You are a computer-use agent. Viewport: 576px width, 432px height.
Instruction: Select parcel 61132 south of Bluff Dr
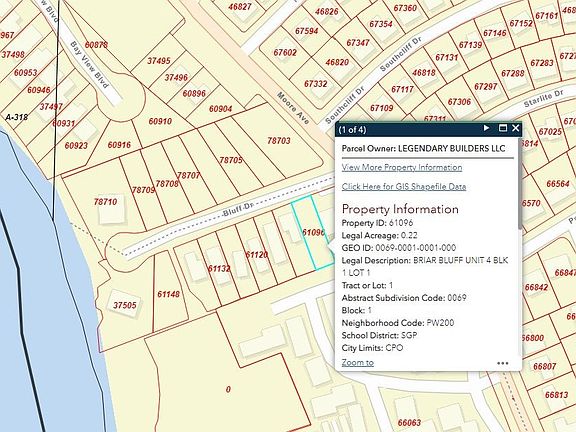[x=219, y=269]
